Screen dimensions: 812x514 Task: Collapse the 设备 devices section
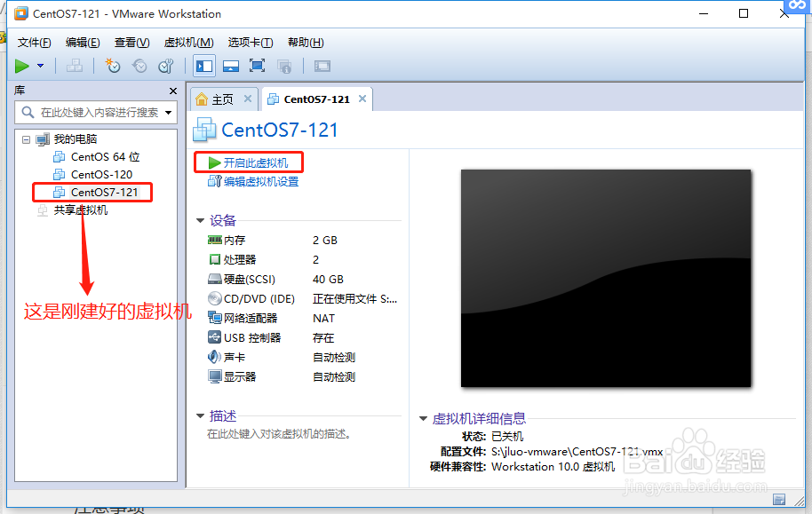201,220
